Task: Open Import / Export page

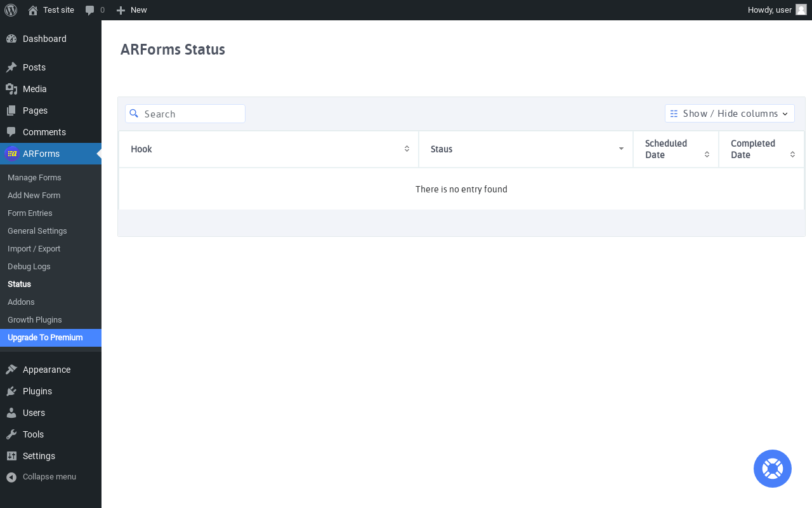Action: tap(34, 249)
